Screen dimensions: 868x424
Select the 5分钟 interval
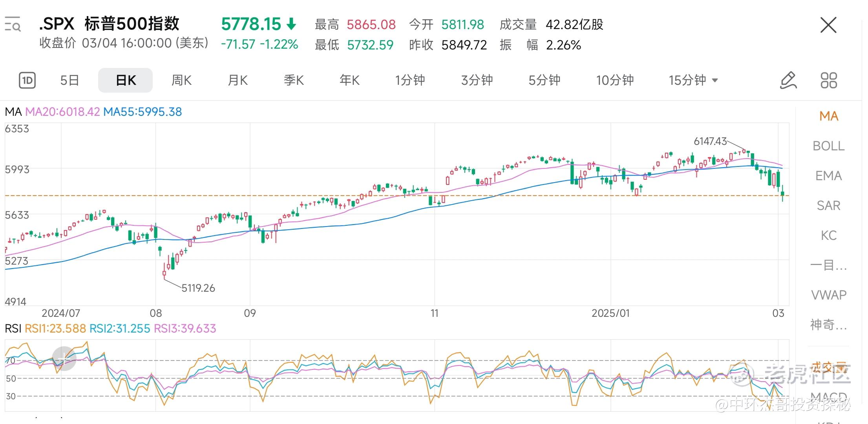click(x=545, y=80)
